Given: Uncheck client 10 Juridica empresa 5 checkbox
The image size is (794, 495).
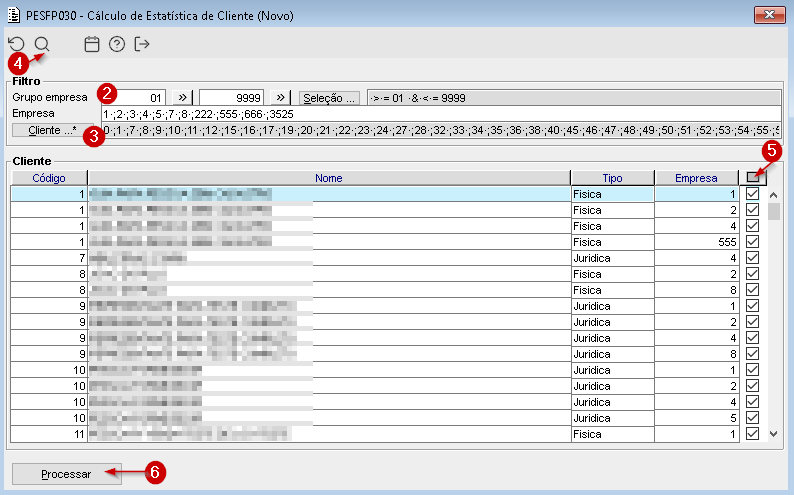Looking at the screenshot, I should [752, 418].
